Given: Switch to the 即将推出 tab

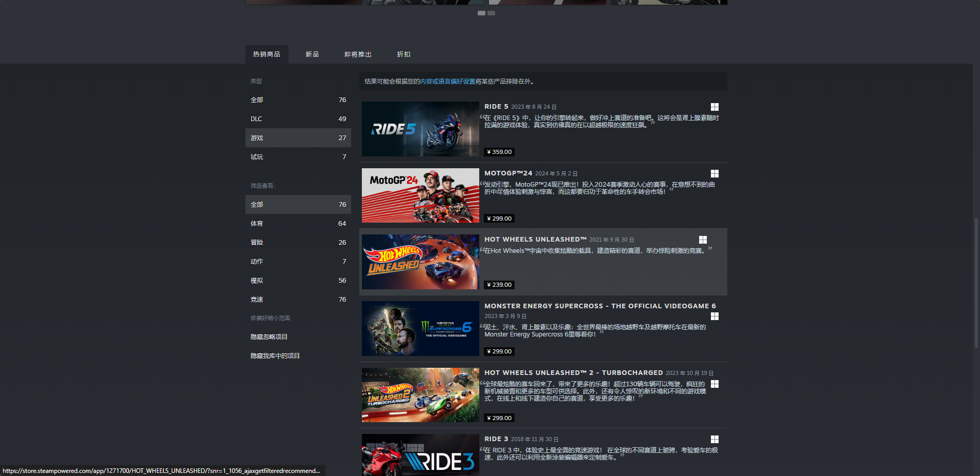Looking at the screenshot, I should pyautogui.click(x=358, y=54).
